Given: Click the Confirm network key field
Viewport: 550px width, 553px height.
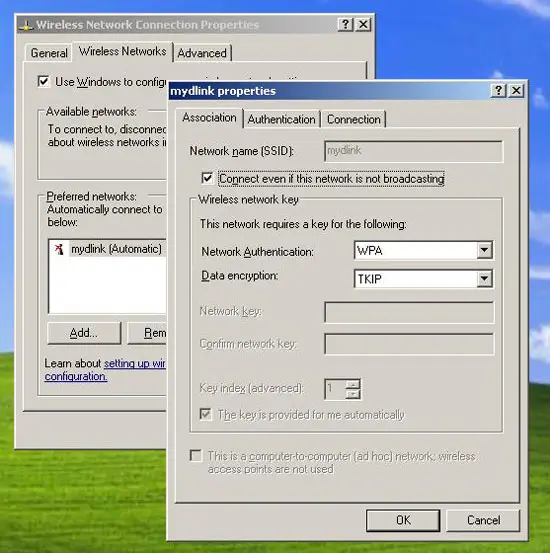Looking at the screenshot, I should pos(409,344).
